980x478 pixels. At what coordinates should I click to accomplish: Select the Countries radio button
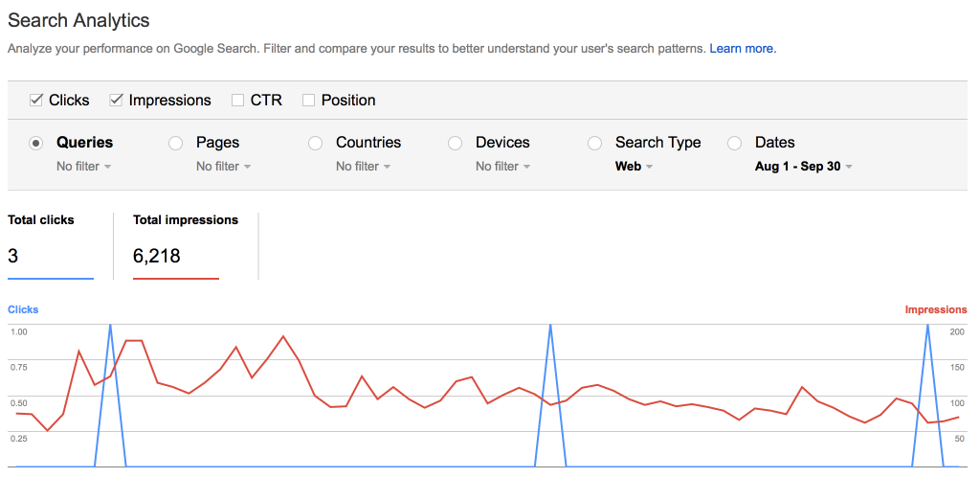tap(316, 144)
